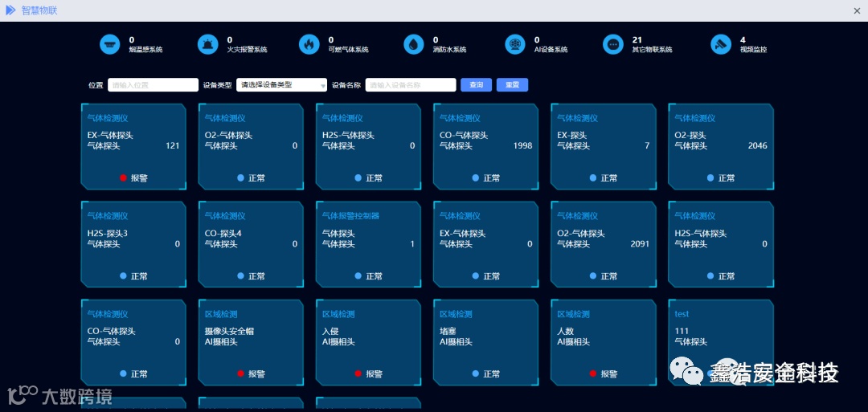Select the 火灾报警系统 label text
This screenshot has height=412, width=868.
pos(247,49)
